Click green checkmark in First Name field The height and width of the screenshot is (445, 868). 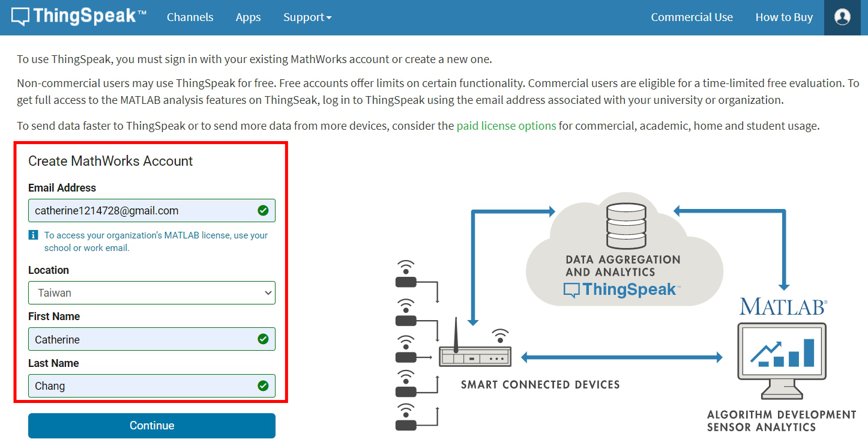(263, 339)
